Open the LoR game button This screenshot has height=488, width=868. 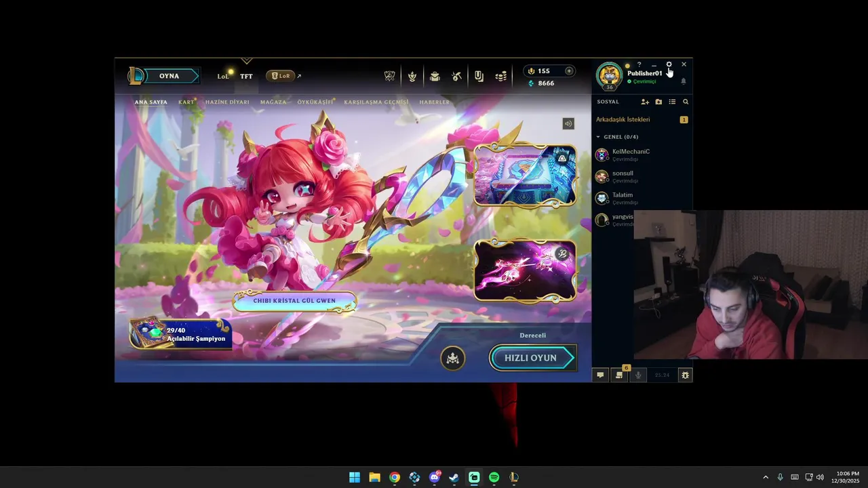(281, 76)
